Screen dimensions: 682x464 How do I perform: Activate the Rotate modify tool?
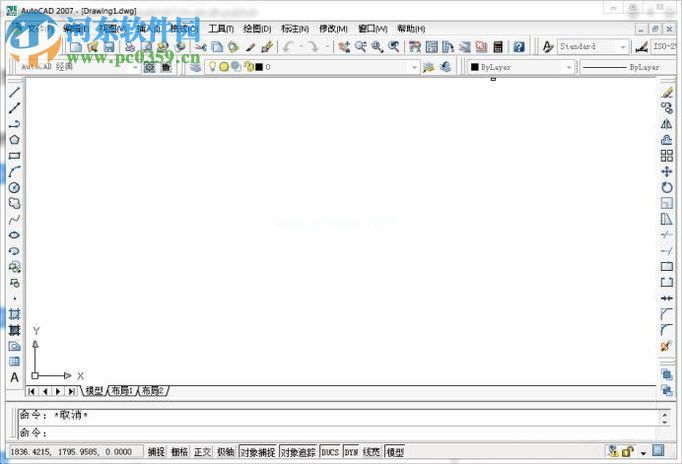point(667,187)
